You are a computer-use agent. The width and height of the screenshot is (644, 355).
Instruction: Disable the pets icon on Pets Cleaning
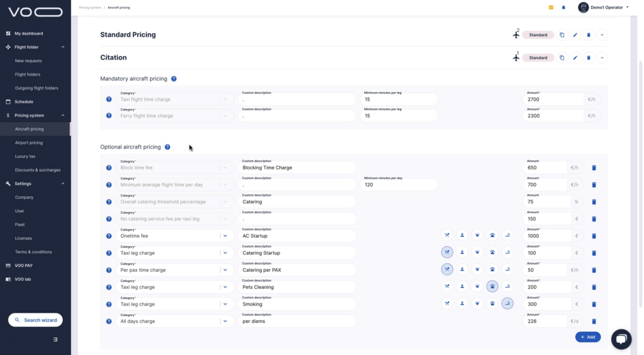pos(492,286)
